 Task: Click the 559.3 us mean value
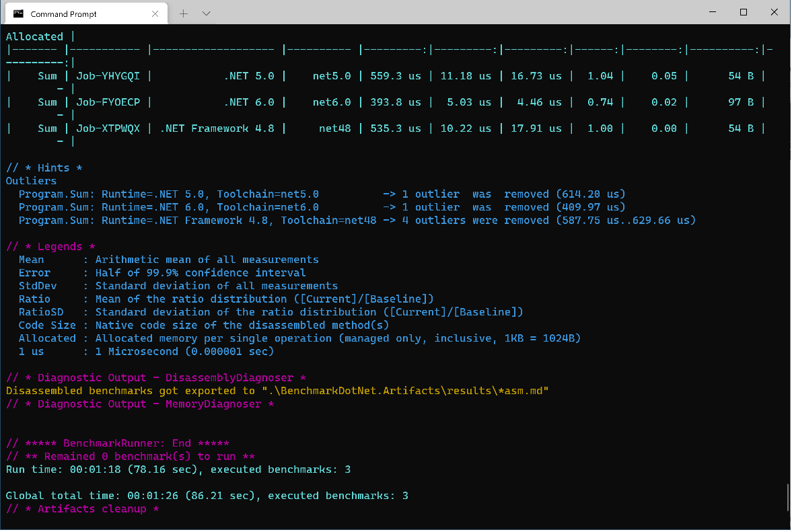pos(396,76)
